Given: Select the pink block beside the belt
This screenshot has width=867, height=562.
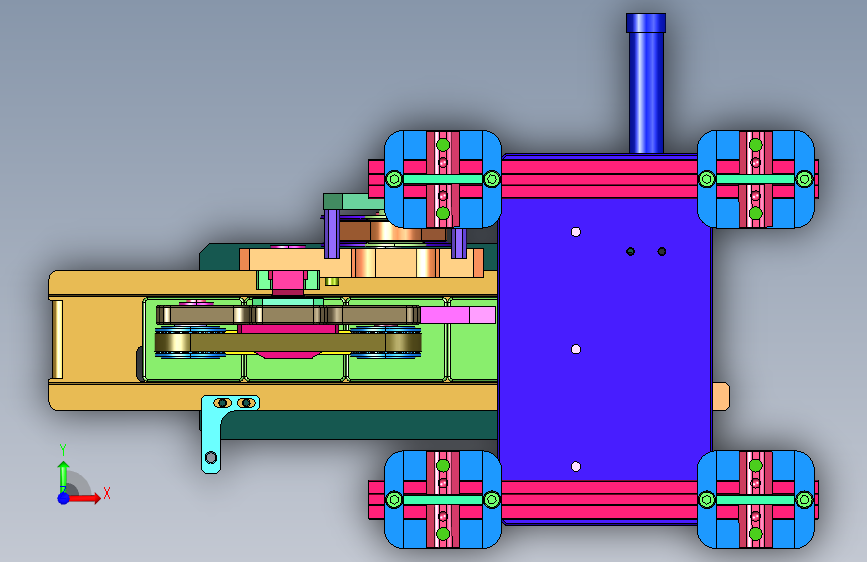Looking at the screenshot, I should (x=458, y=315).
